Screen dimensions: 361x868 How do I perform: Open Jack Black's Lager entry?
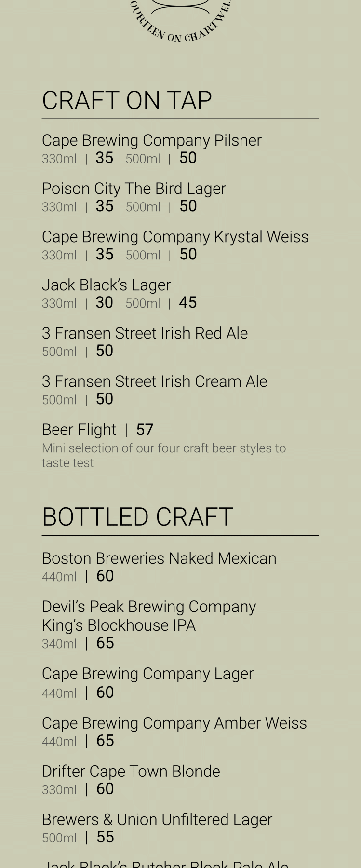click(x=106, y=285)
